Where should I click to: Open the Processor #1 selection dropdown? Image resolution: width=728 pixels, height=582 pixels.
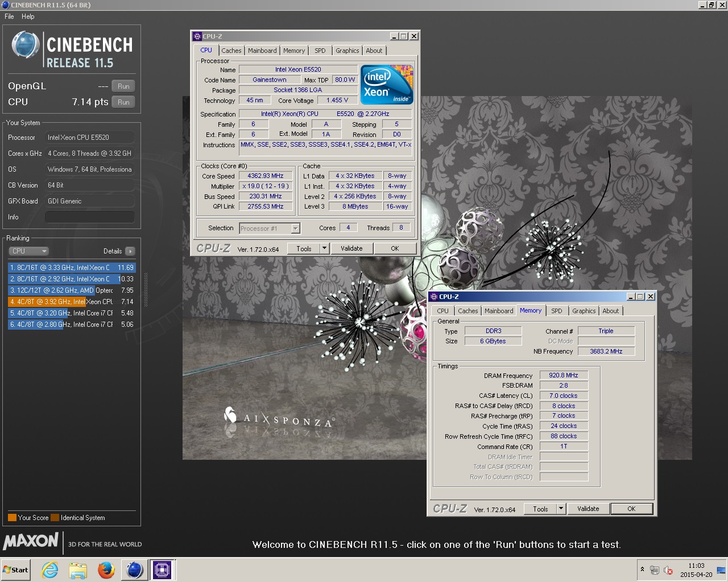[295, 228]
